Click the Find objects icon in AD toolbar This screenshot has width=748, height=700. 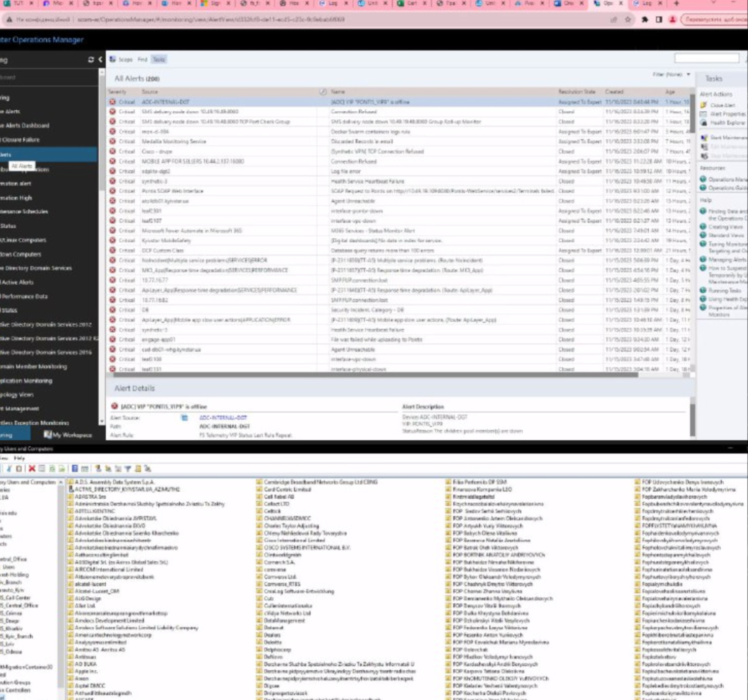[x=138, y=469]
